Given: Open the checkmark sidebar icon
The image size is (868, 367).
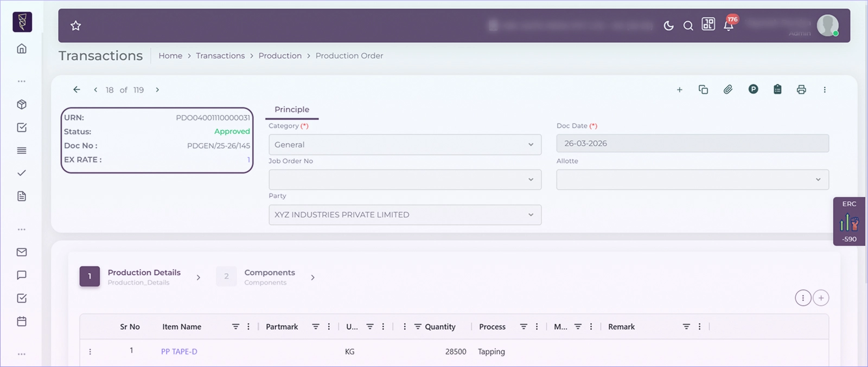Looking at the screenshot, I should coord(22,173).
